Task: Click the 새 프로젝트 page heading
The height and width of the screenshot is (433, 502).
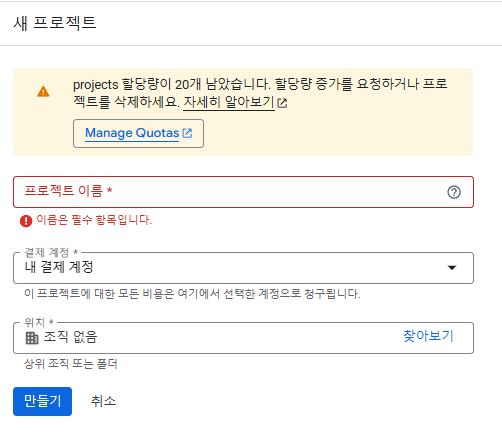Action: point(55,23)
